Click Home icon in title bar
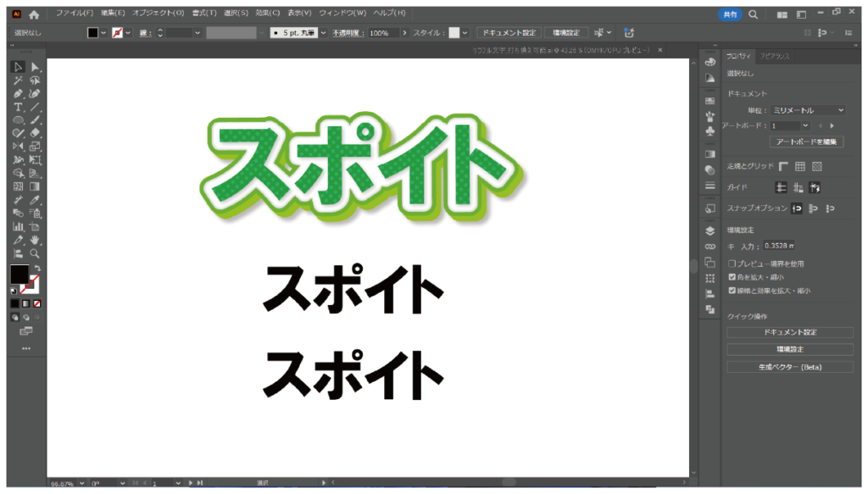The width and height of the screenshot is (868, 494). pyautogui.click(x=34, y=15)
